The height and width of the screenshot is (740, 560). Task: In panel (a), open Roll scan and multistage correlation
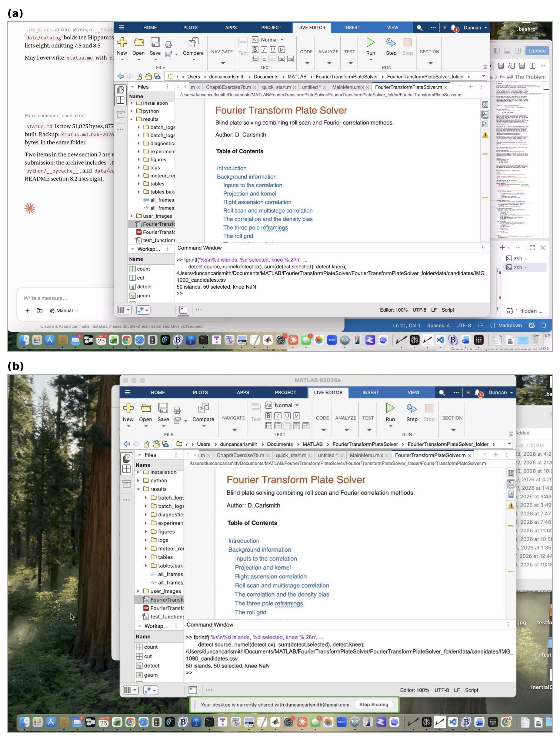pos(268,210)
